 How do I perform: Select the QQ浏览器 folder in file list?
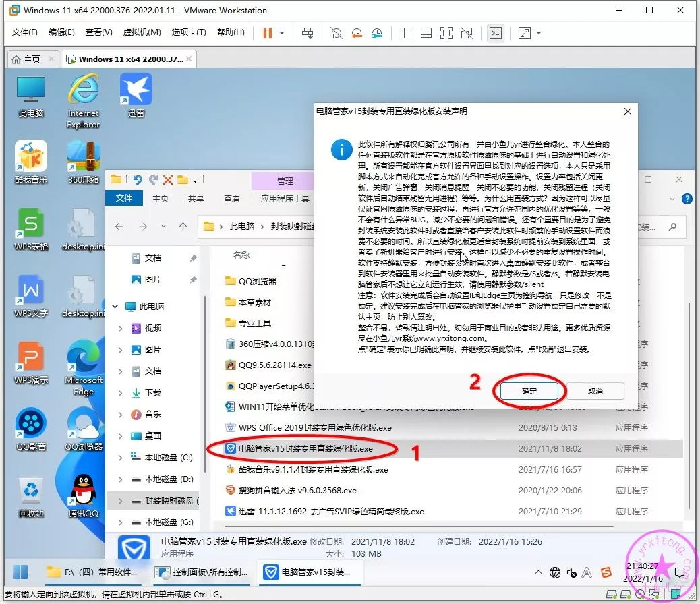tap(258, 281)
